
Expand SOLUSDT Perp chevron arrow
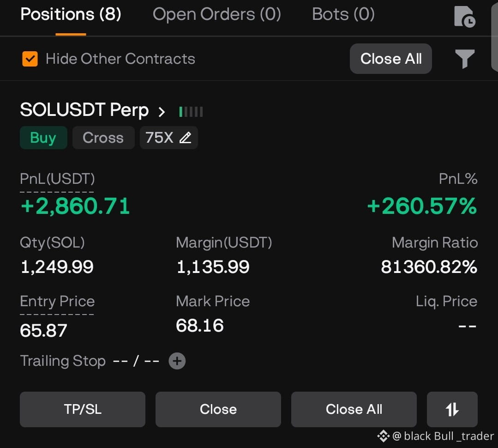[162, 111]
